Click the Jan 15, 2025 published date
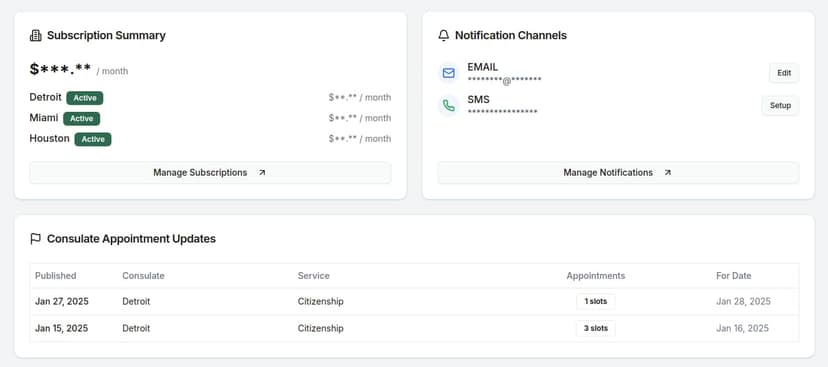This screenshot has height=367, width=828. (x=61, y=328)
